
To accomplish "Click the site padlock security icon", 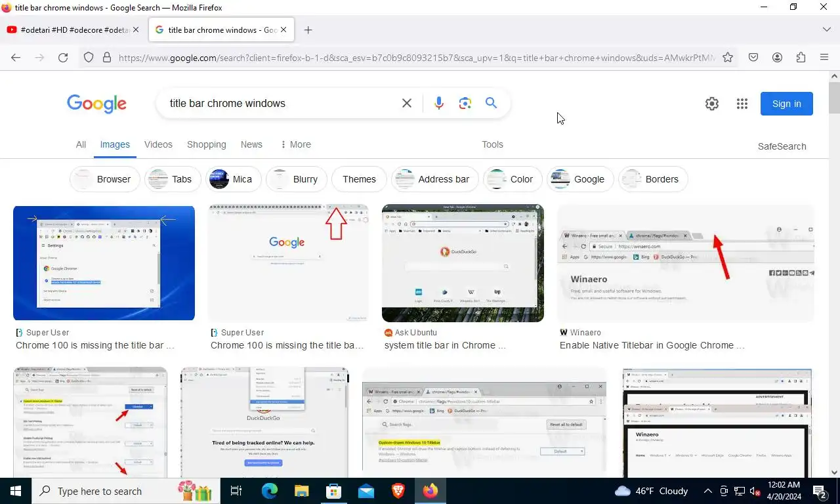I will point(107,58).
